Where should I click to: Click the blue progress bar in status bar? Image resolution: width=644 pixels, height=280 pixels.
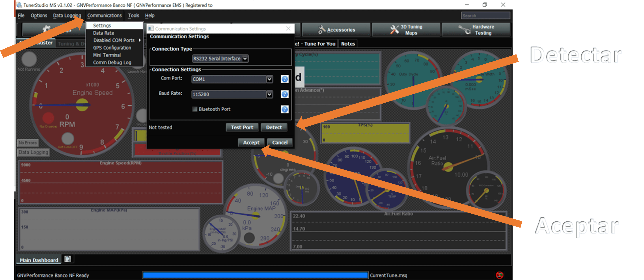click(255, 275)
